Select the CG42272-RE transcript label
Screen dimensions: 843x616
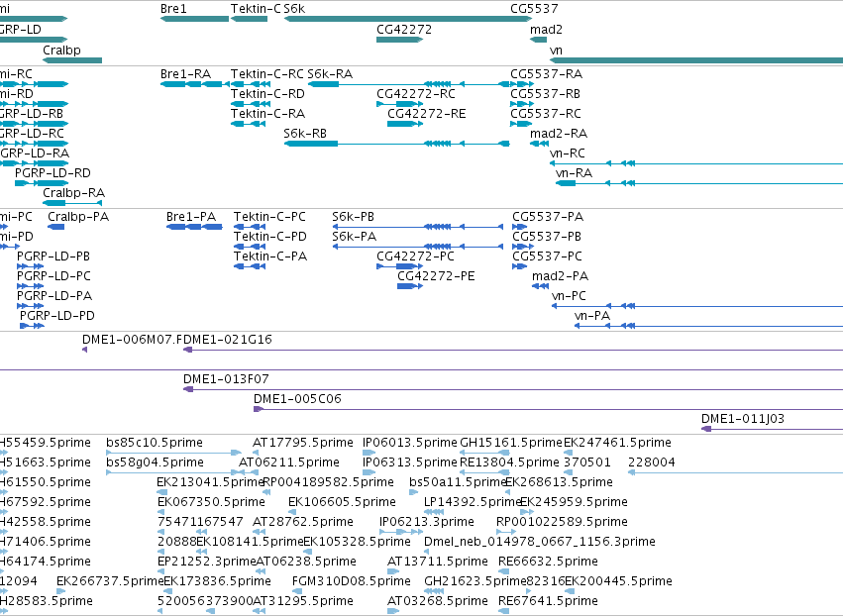tap(427, 114)
